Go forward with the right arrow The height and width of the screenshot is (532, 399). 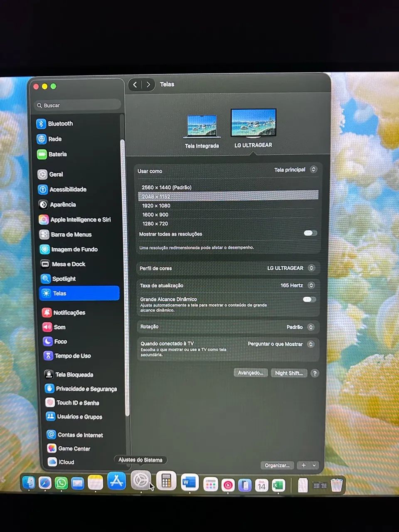[148, 85]
